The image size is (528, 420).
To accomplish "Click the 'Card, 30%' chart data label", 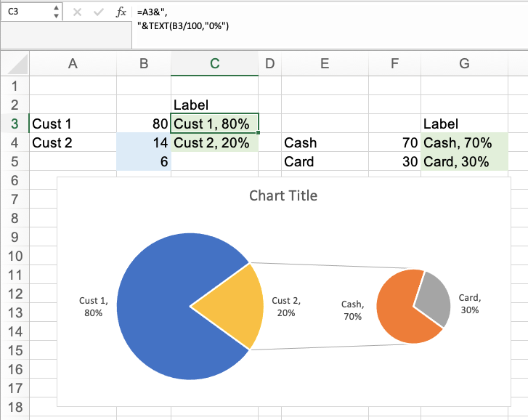I will (470, 304).
